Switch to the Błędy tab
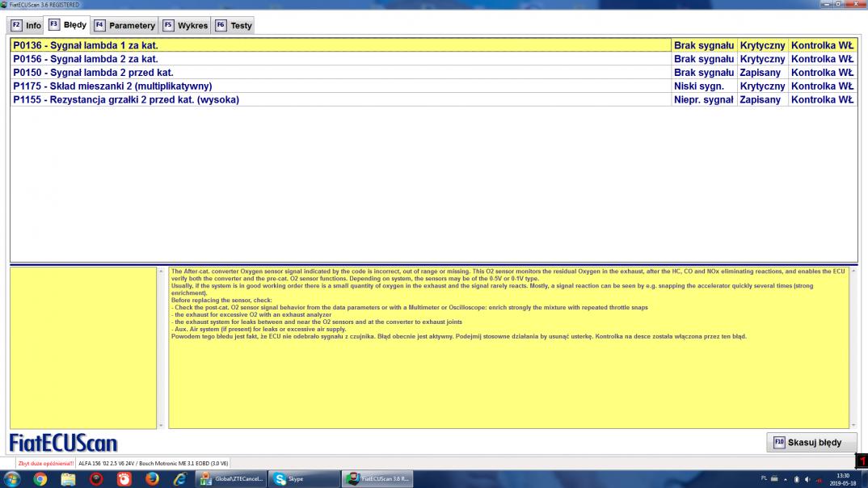868x488 pixels. (x=68, y=24)
